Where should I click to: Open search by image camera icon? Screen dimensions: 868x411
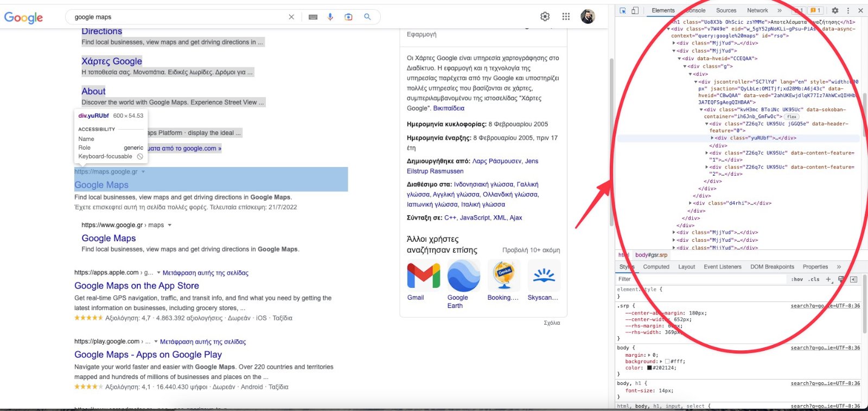click(x=348, y=17)
